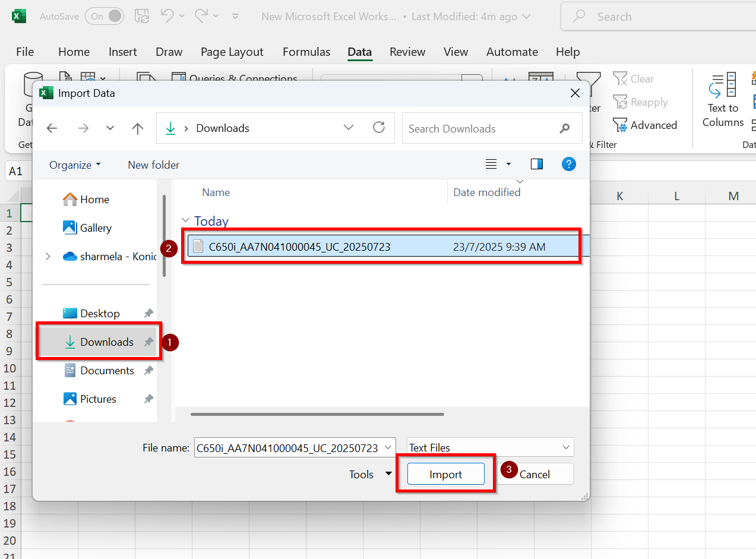
Task: Click the Import button
Action: (x=445, y=474)
